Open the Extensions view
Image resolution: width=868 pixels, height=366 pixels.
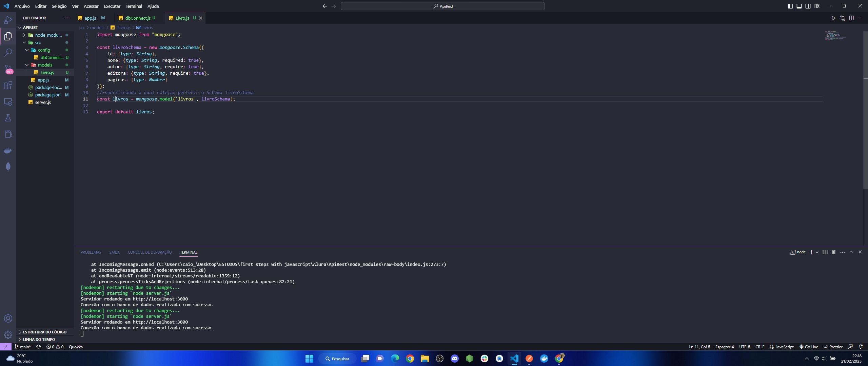tap(8, 85)
